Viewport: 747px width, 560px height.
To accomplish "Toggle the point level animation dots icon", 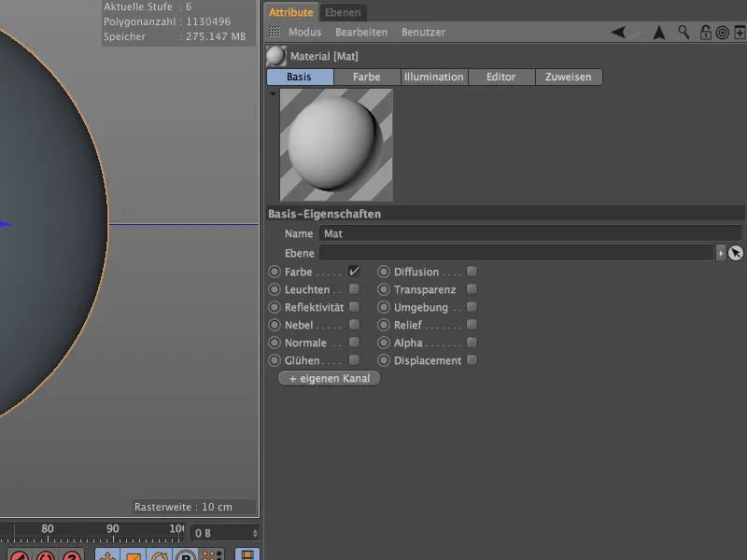I will [x=212, y=555].
